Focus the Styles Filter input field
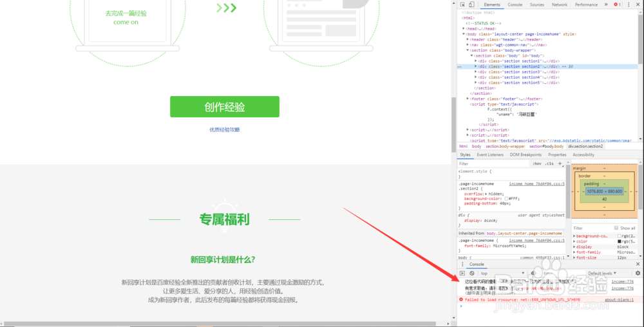Screen dimensions: 644x327 [x=494, y=164]
